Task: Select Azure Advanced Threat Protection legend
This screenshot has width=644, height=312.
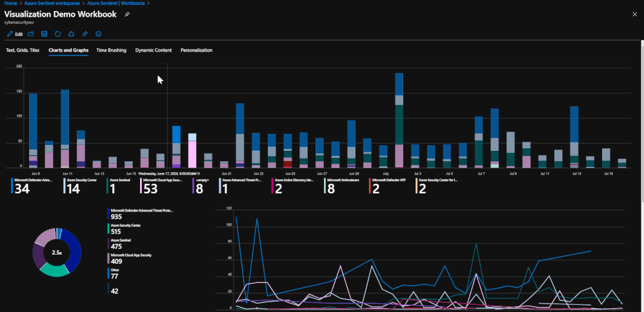Action: click(241, 186)
